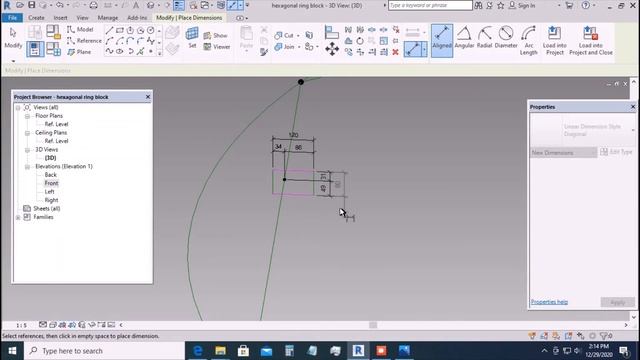
Task: Collapse the Ceiling Plans node
Action: coord(27,133)
